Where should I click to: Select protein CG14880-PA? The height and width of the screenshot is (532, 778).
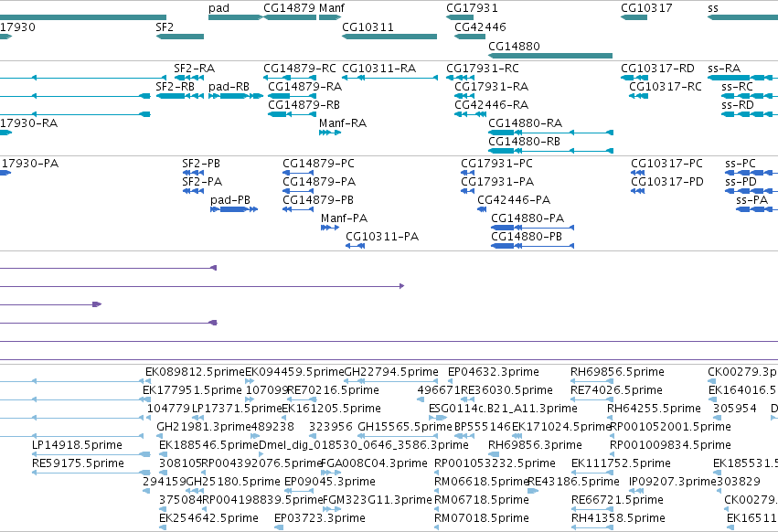(x=532, y=228)
